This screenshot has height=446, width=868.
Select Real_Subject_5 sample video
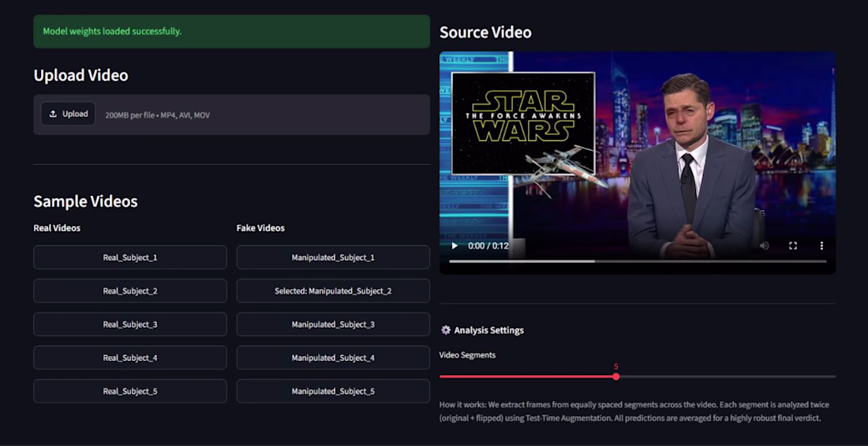click(x=130, y=392)
